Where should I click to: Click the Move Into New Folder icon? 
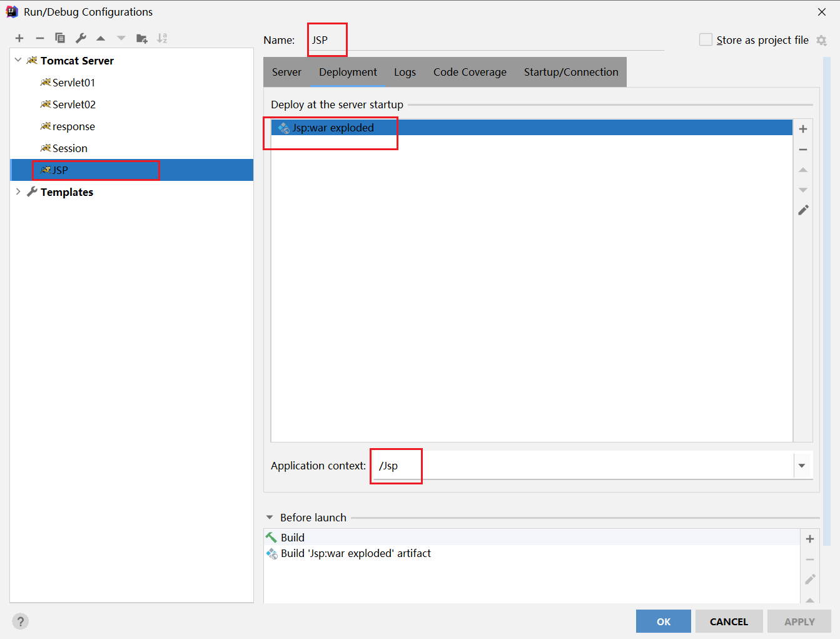[142, 38]
